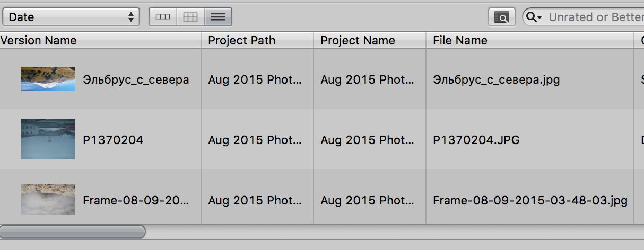This screenshot has width=644, height=250.
Task: Select the P1370204.JPG file name cell
Action: point(476,140)
